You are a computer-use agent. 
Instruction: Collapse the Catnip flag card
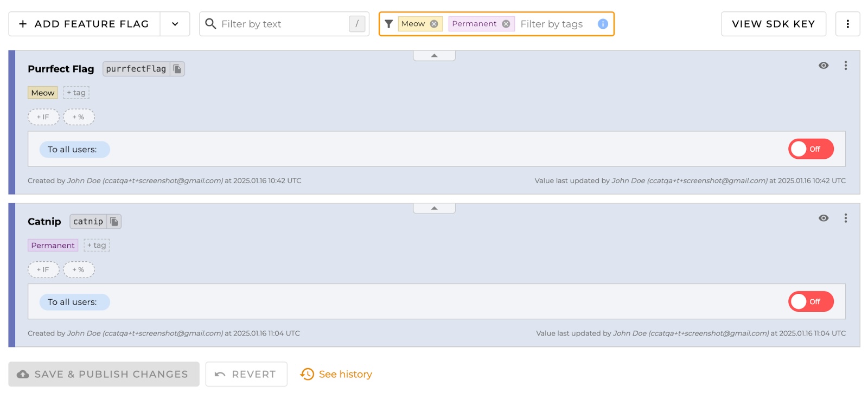coord(434,209)
